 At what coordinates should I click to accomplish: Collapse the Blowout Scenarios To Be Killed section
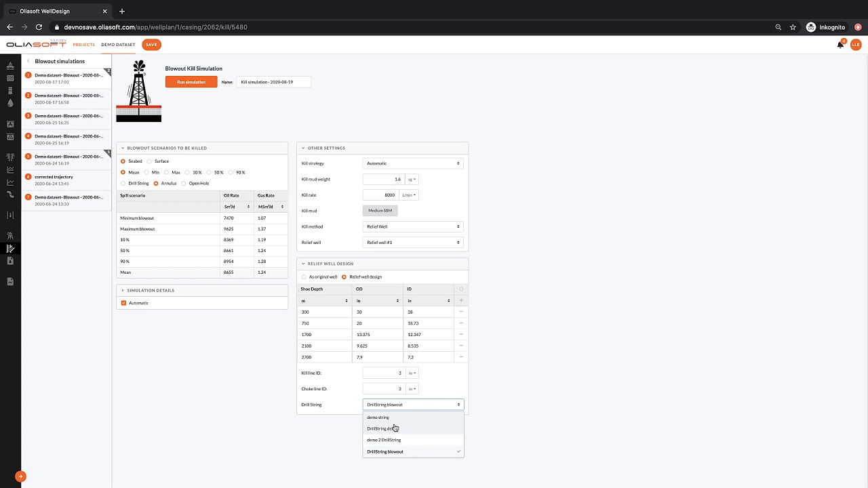click(122, 148)
